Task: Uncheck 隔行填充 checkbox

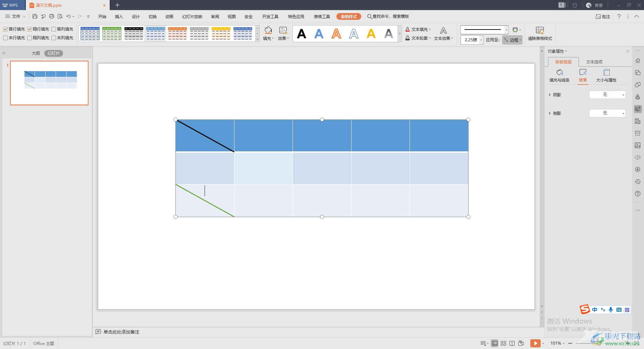Action: [x=30, y=29]
